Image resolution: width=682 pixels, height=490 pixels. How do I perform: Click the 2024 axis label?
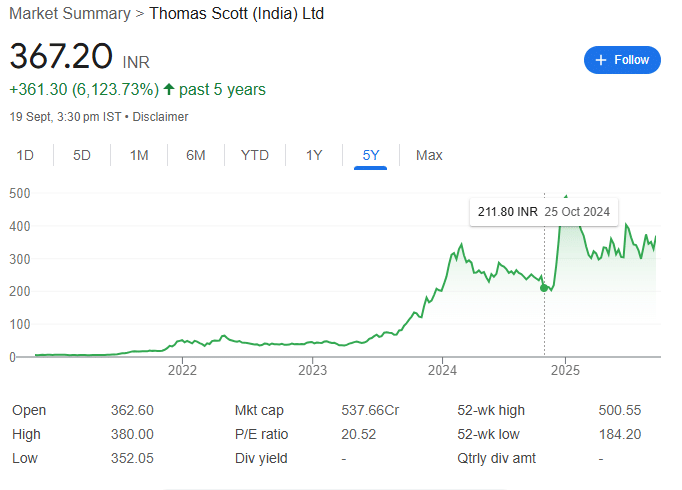point(442,370)
